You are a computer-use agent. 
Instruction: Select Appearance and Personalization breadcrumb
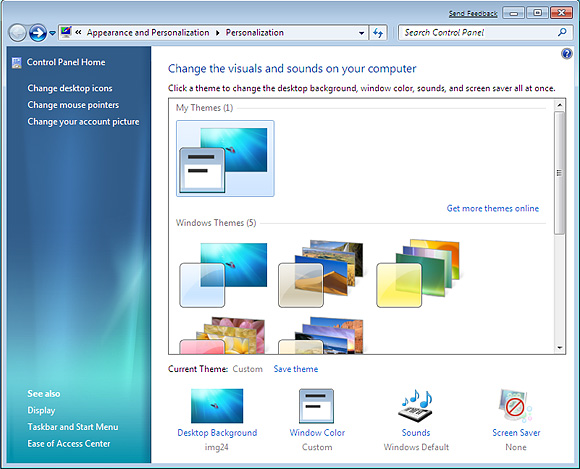tap(148, 33)
